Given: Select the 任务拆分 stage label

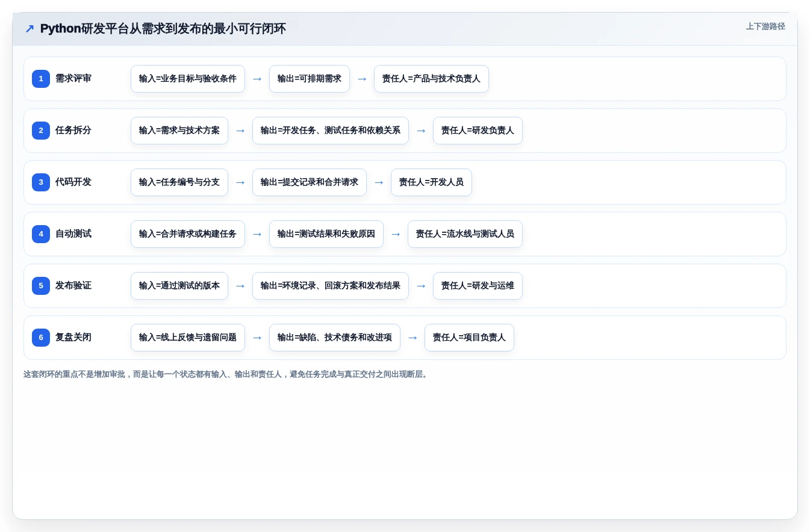Looking at the screenshot, I should (73, 131).
